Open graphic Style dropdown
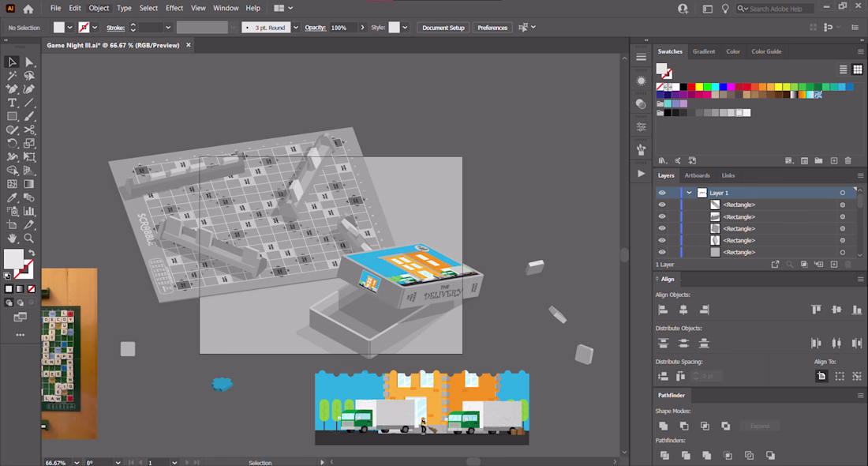This screenshot has width=868, height=466. (x=406, y=28)
